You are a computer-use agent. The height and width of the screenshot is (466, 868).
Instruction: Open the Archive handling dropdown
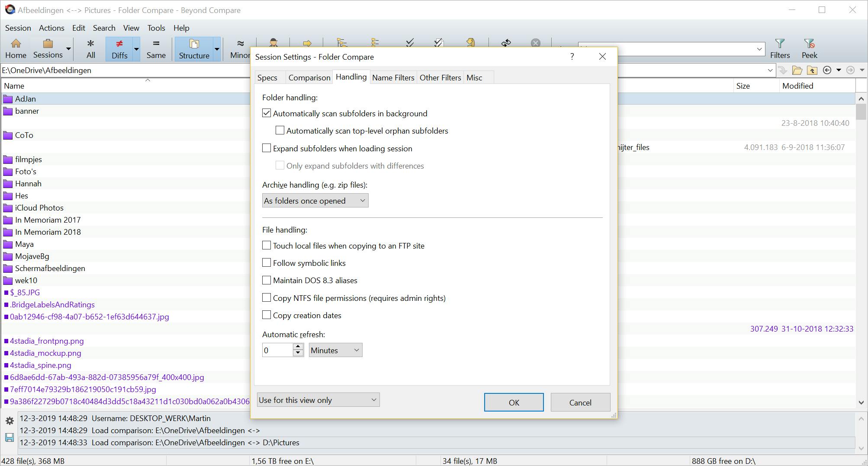(315, 201)
